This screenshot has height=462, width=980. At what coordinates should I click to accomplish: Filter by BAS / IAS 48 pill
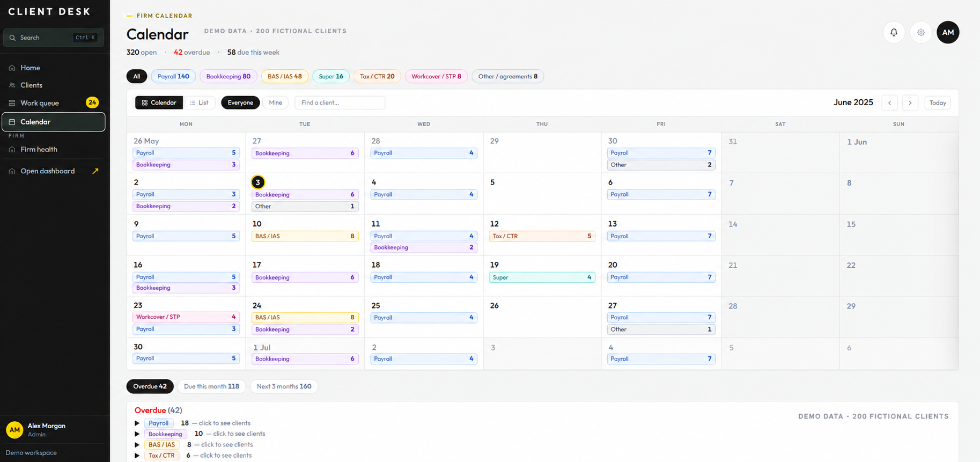point(285,76)
